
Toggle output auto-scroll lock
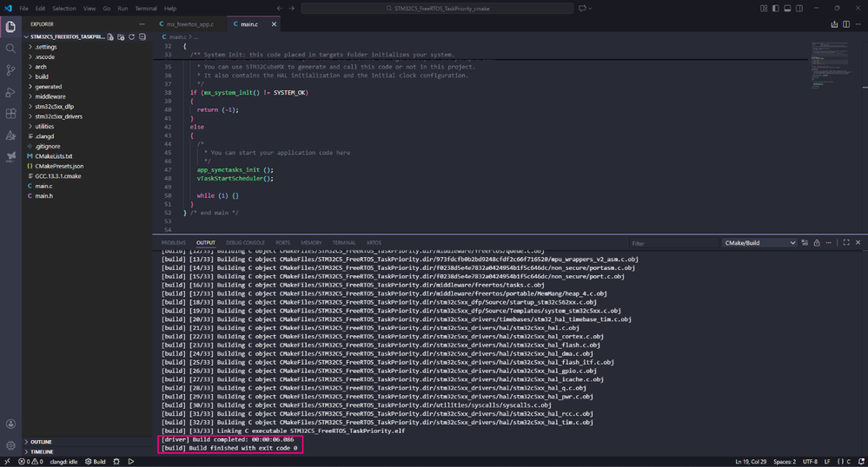817,243
